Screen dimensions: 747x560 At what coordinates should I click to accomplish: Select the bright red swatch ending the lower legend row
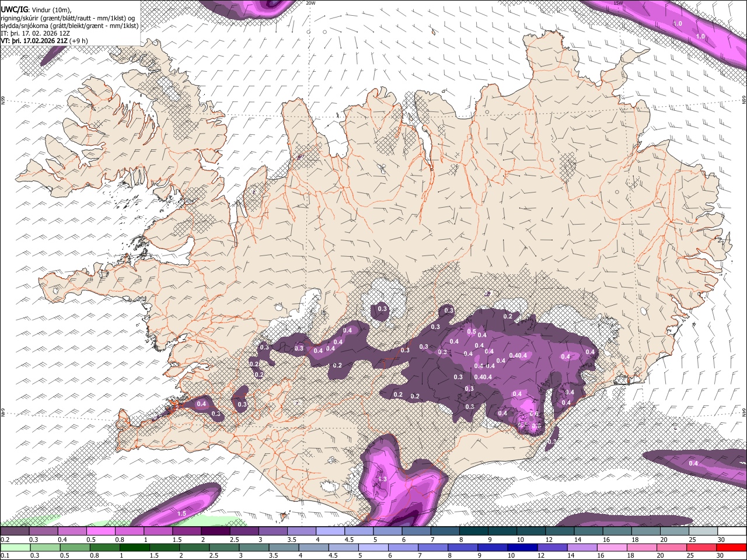click(732, 548)
